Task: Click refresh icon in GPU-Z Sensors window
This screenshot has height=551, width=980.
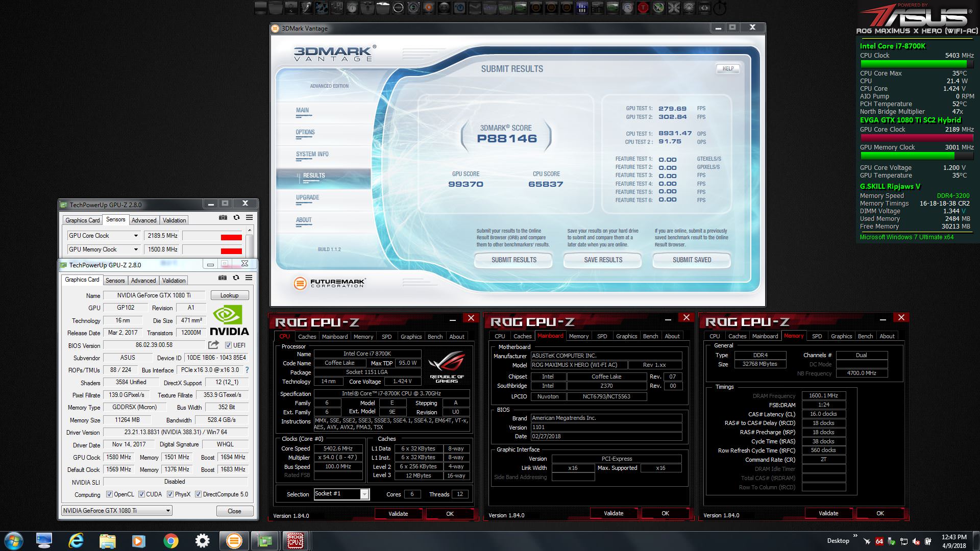Action: [x=236, y=217]
